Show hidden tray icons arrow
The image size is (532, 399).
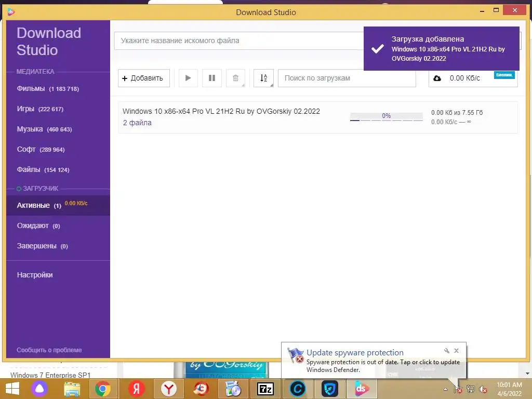coord(445,390)
